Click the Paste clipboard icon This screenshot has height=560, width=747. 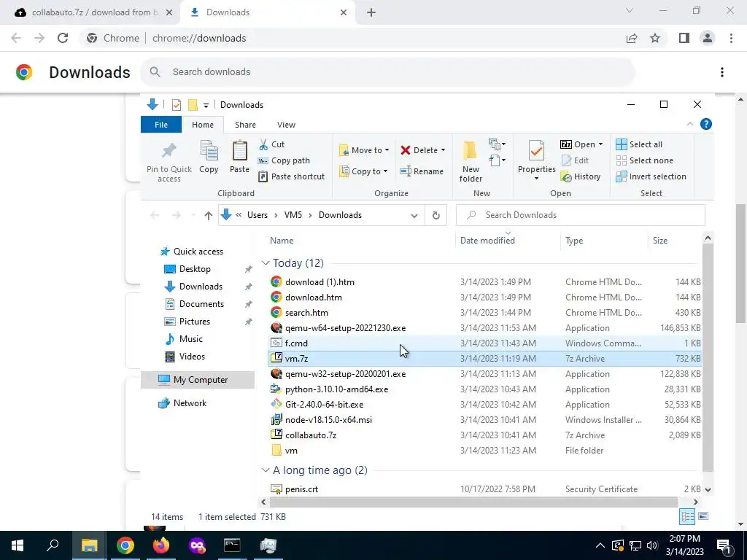[x=239, y=152]
